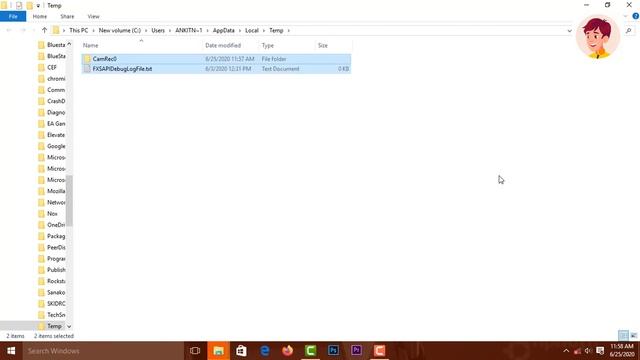Click navigation pane scroll down arrow
This screenshot has height=360, width=640.
pyautogui.click(x=69, y=327)
